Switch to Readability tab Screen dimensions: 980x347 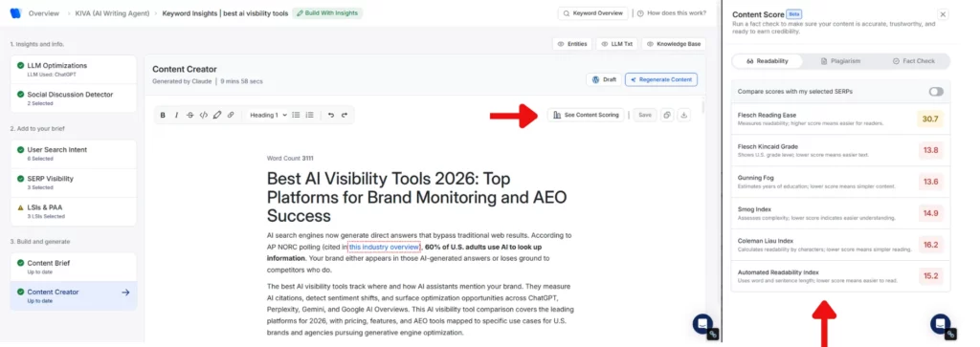tap(767, 61)
